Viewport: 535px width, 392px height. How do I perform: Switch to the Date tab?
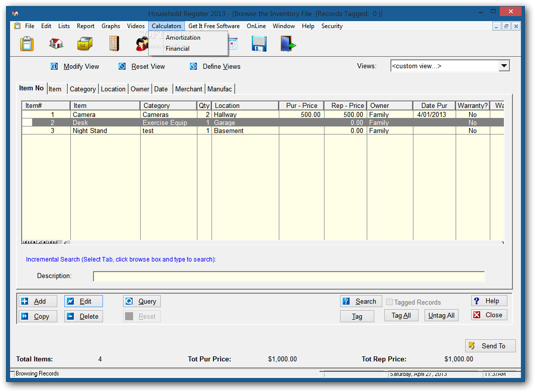point(161,89)
